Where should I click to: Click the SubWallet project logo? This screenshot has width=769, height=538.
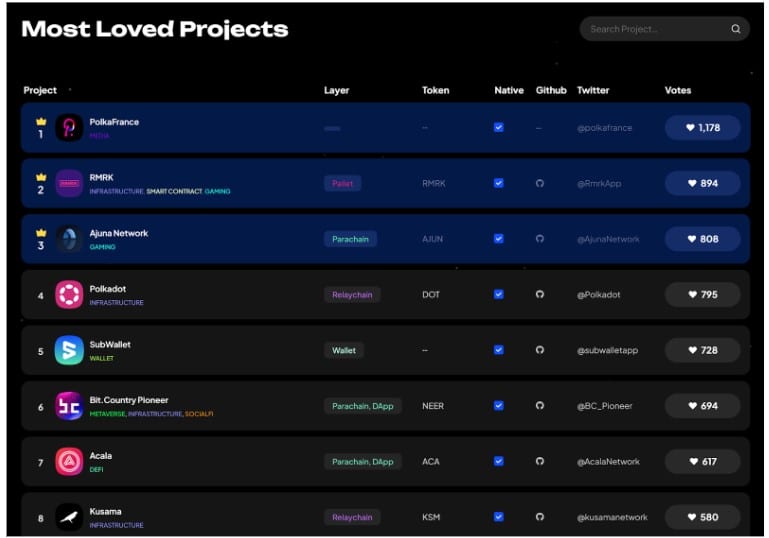pyautogui.click(x=69, y=350)
